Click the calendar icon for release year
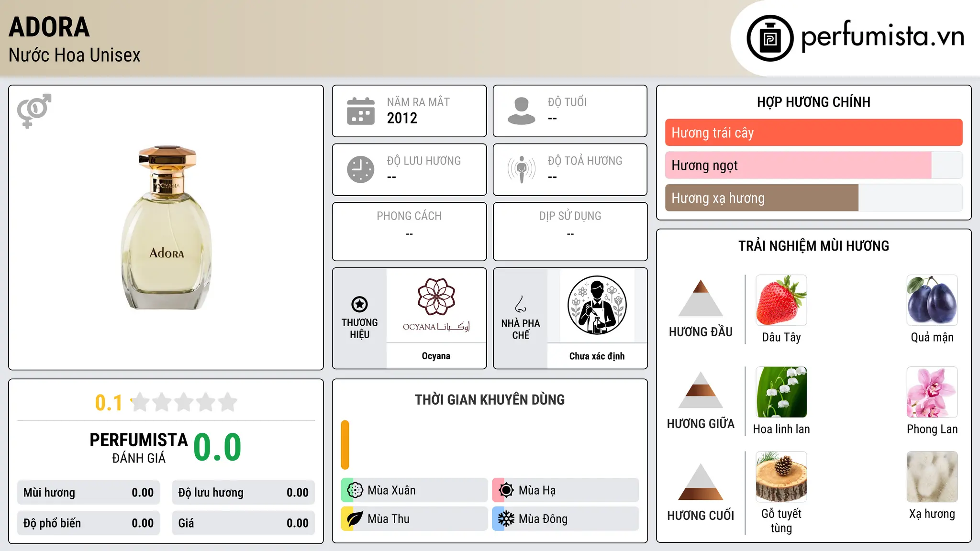This screenshot has height=551, width=980. click(x=361, y=111)
